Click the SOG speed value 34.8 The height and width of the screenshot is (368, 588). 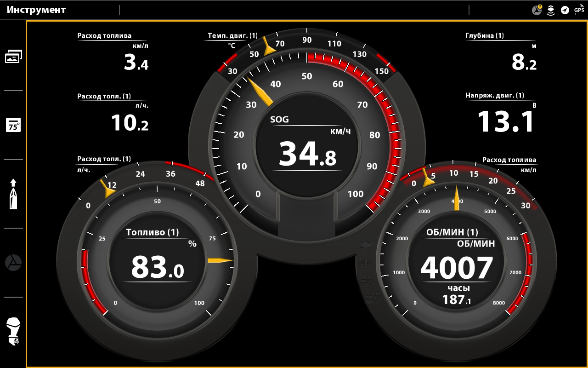307,154
